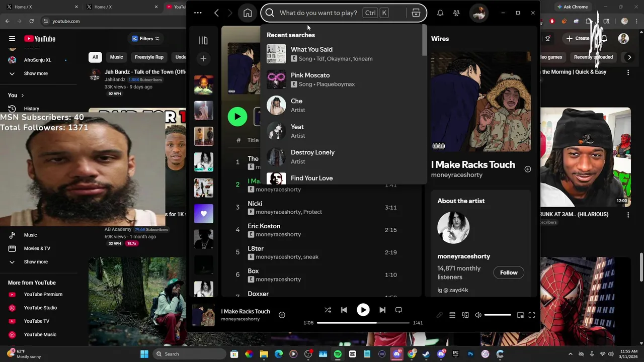
Task: Open Spotify miniplayer icon
Action: point(521,315)
